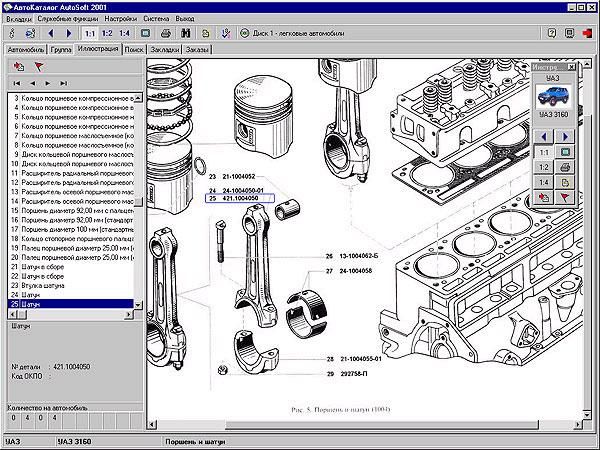
Task: Click the full-screen view icon in toolbar
Action: click(x=146, y=33)
